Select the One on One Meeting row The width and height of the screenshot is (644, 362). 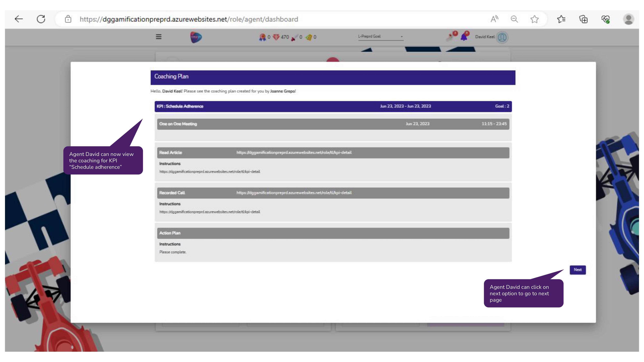pos(333,124)
